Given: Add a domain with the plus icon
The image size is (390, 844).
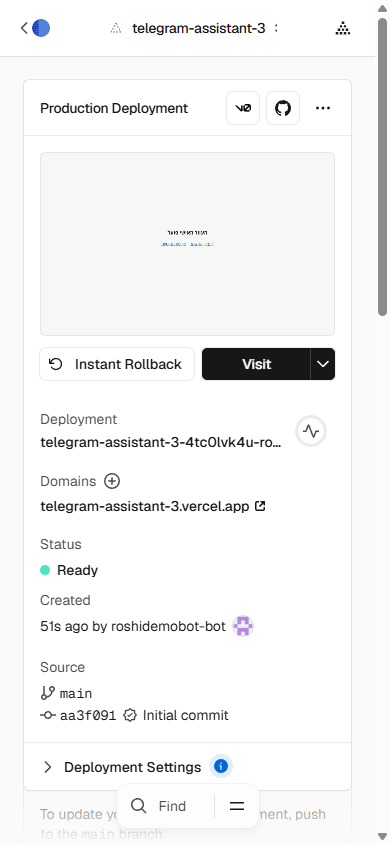Looking at the screenshot, I should [111, 481].
